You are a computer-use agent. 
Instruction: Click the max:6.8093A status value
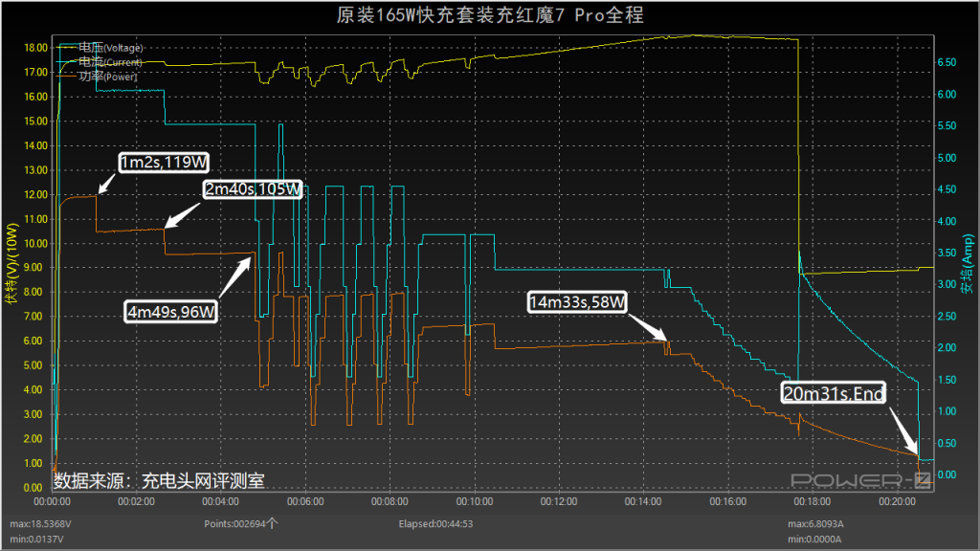(815, 523)
